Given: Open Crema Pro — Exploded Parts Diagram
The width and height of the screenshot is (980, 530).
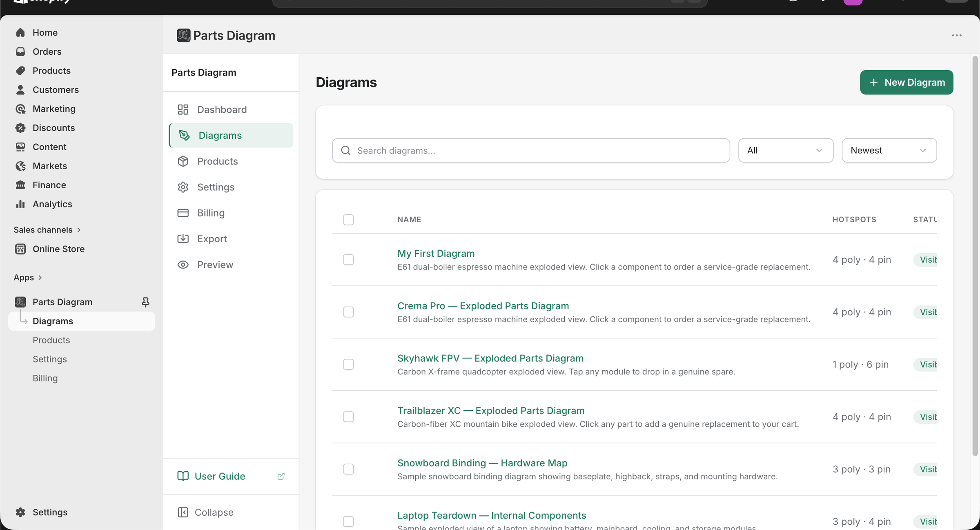Looking at the screenshot, I should (483, 306).
